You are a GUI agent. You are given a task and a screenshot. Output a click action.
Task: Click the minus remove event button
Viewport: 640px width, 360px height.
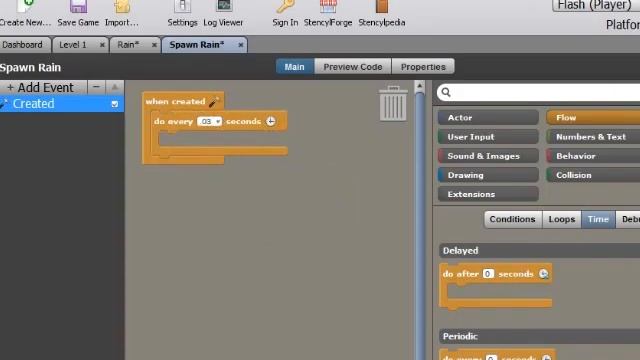[96, 87]
